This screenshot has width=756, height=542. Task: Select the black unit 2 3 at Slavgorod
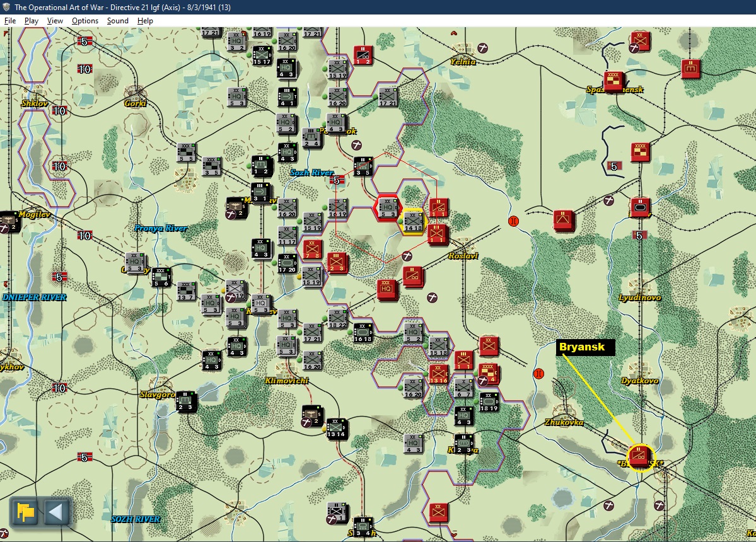coord(185,401)
